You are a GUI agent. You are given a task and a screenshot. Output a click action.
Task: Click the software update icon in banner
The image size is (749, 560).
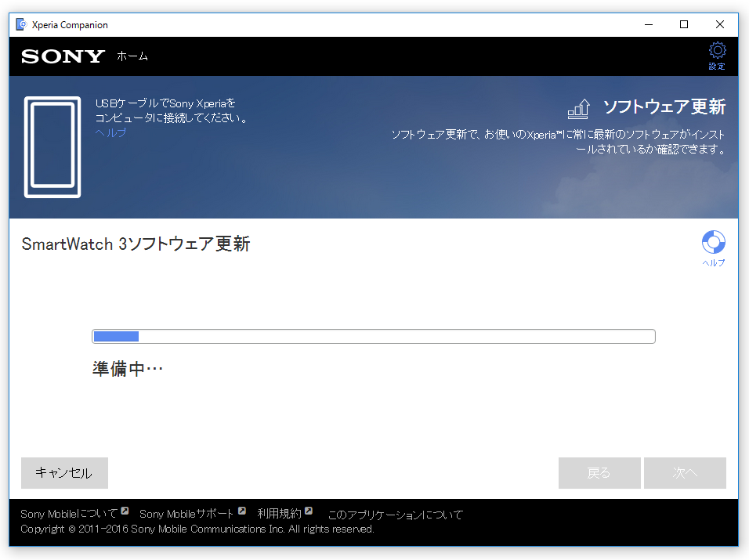click(x=578, y=108)
